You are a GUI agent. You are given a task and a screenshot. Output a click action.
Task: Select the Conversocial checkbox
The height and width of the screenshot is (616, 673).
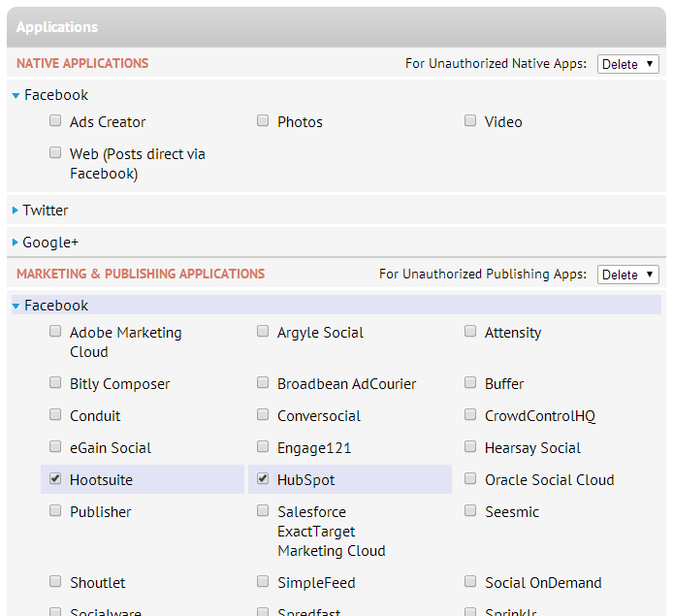pos(263,414)
